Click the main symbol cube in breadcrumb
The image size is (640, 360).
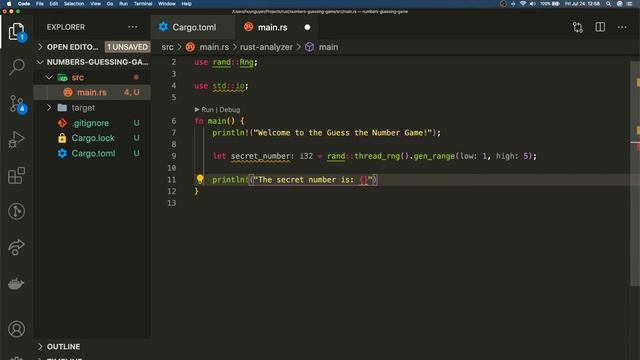click(309, 47)
